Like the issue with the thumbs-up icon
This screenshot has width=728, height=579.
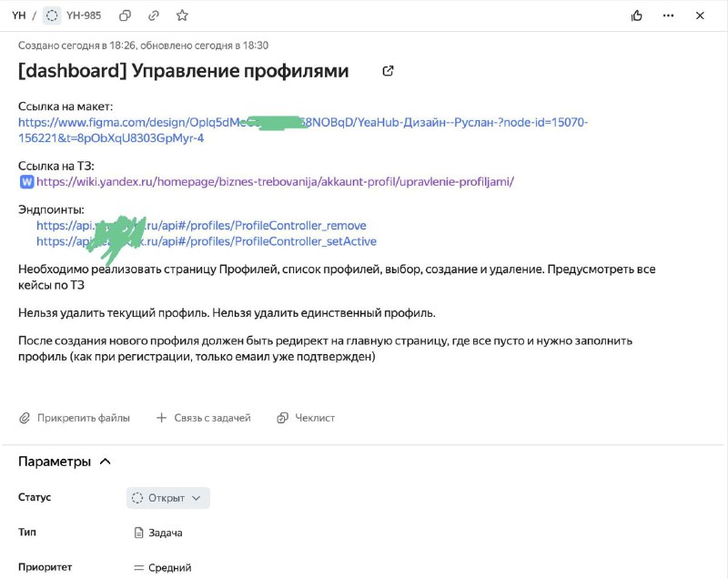pyautogui.click(x=637, y=15)
